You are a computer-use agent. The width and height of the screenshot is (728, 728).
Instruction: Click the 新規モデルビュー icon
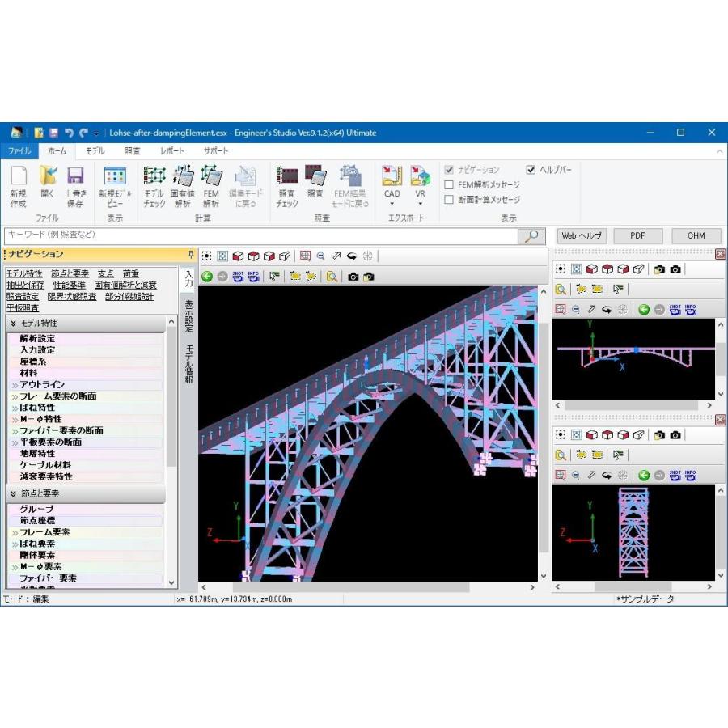click(115, 186)
